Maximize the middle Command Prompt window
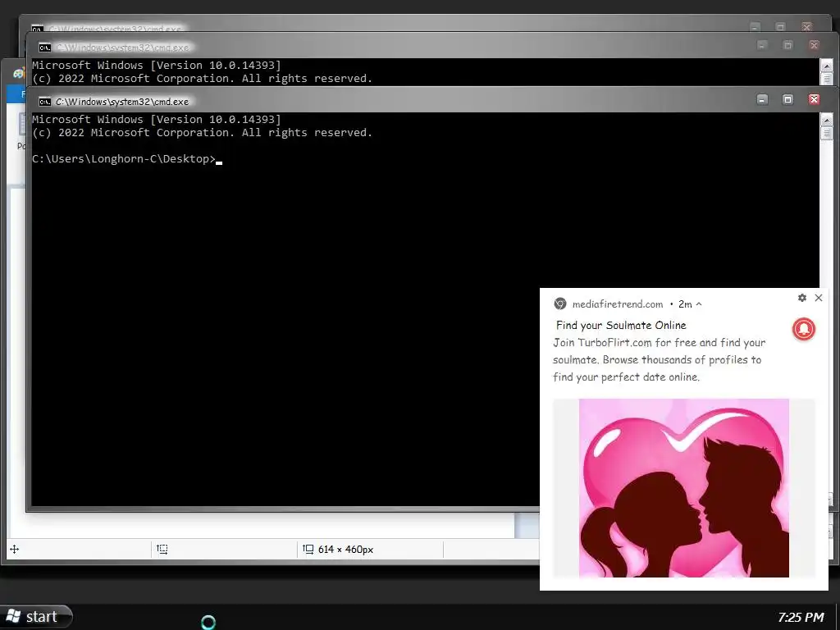840x630 pixels. point(787,46)
